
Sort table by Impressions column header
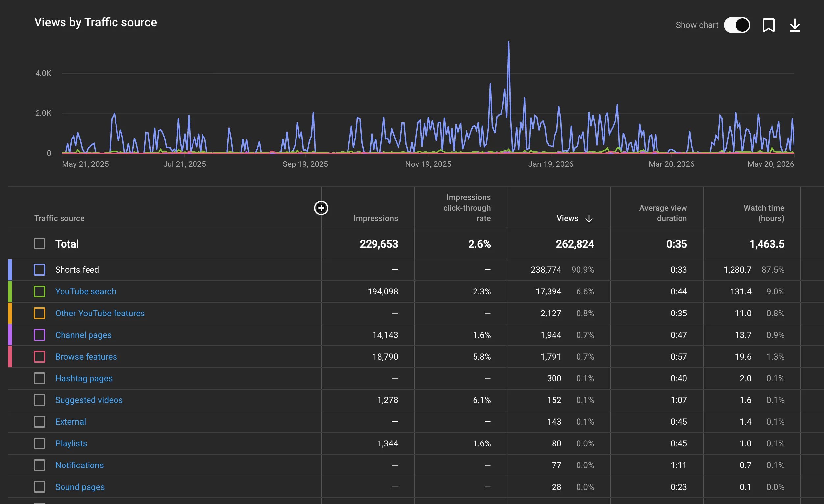pyautogui.click(x=375, y=218)
